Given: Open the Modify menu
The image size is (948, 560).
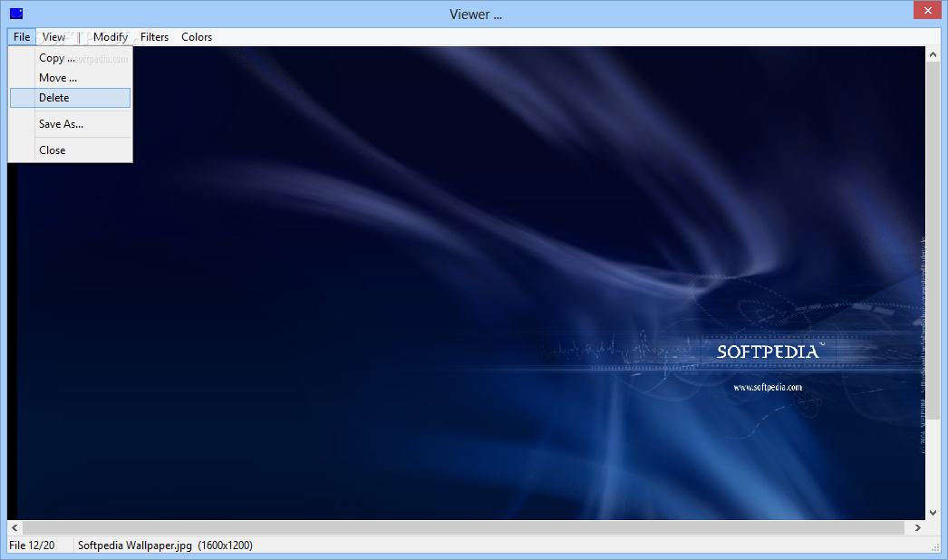Looking at the screenshot, I should point(110,37).
